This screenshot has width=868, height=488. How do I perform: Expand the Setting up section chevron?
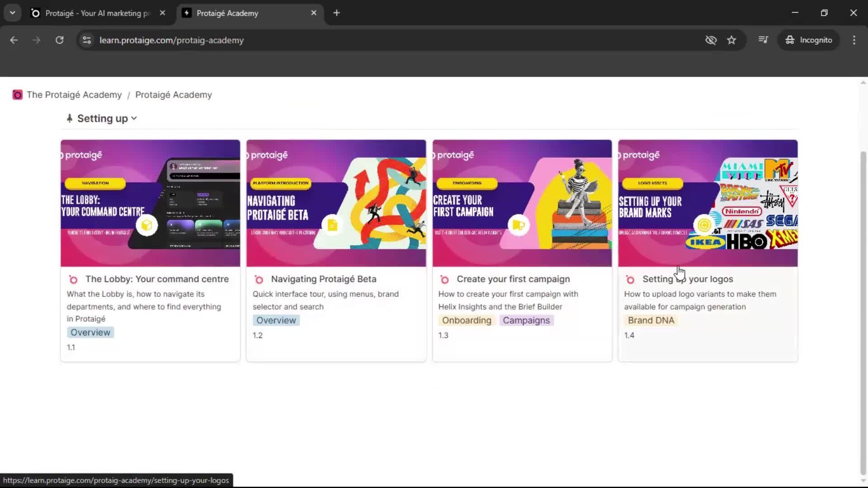point(134,118)
